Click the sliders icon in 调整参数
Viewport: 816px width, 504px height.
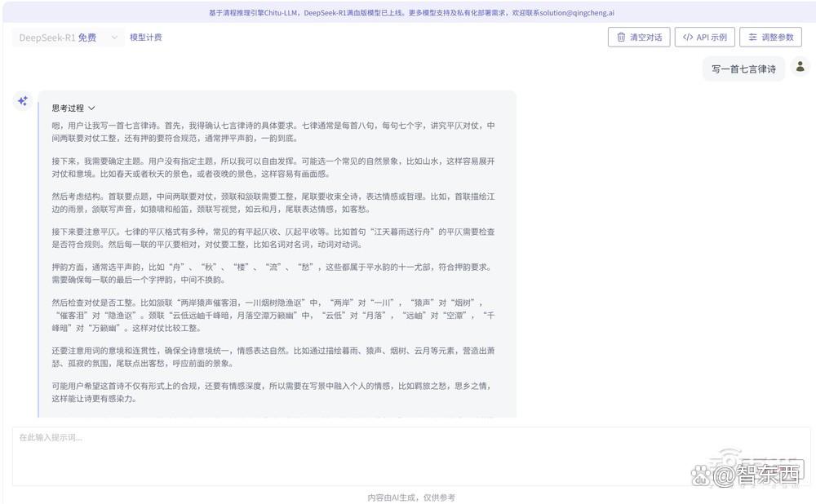tap(752, 37)
